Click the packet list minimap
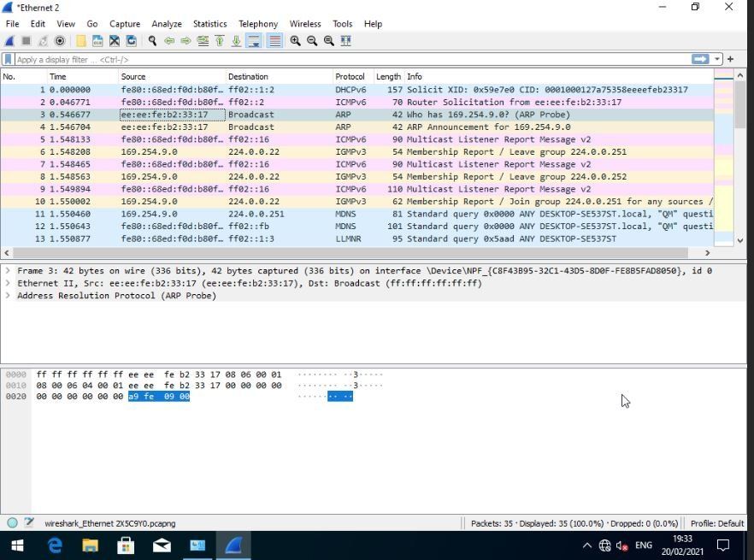The width and height of the screenshot is (754, 560). point(724,157)
